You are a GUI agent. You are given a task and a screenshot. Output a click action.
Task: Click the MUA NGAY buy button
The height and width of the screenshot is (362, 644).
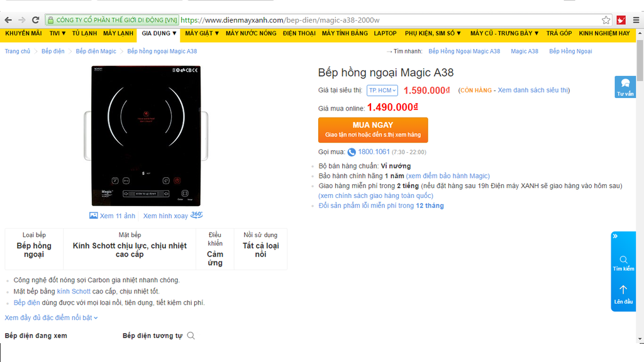click(x=373, y=129)
